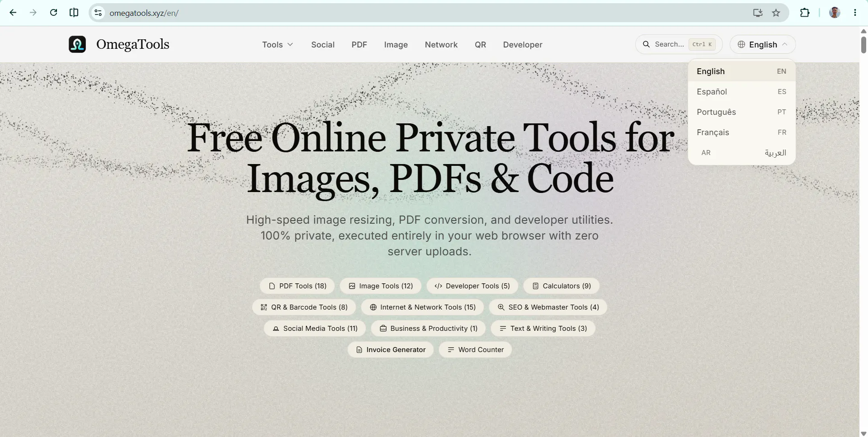Open Text & Writing Tools (3)
The height and width of the screenshot is (437, 868).
[x=543, y=329]
